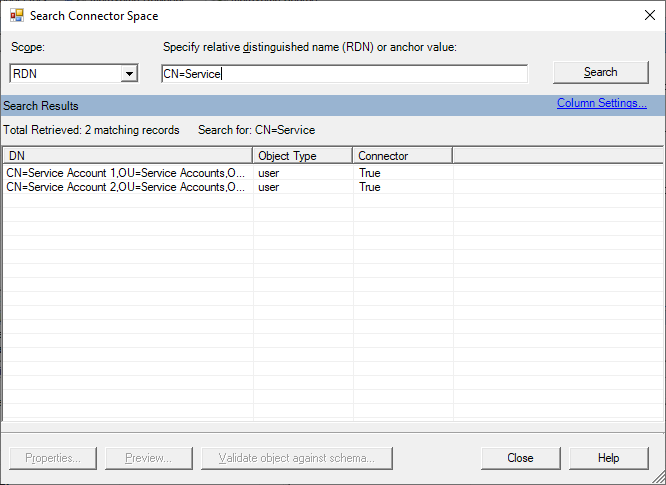The height and width of the screenshot is (485, 666).
Task: Open the Column Settings link
Action: [x=601, y=103]
